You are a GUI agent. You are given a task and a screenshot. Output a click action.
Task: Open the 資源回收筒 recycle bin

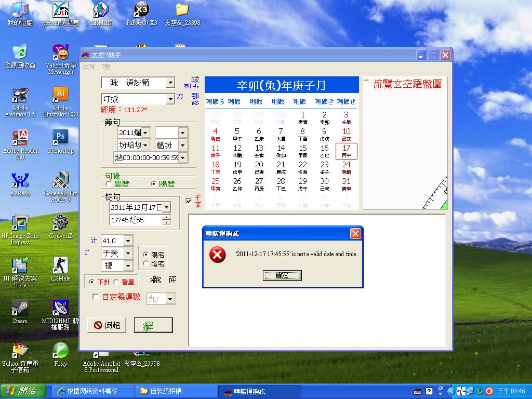pyautogui.click(x=20, y=56)
